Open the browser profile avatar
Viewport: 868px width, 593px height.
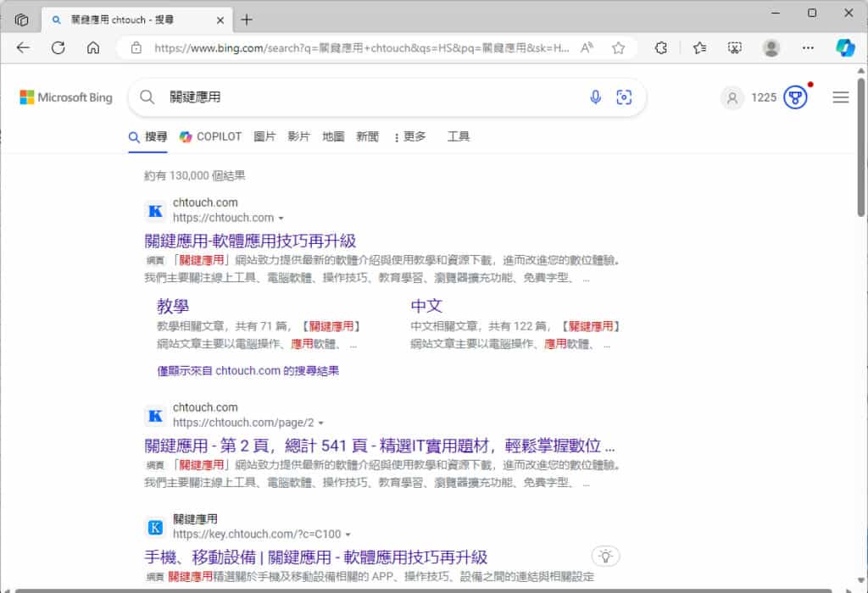tap(771, 48)
